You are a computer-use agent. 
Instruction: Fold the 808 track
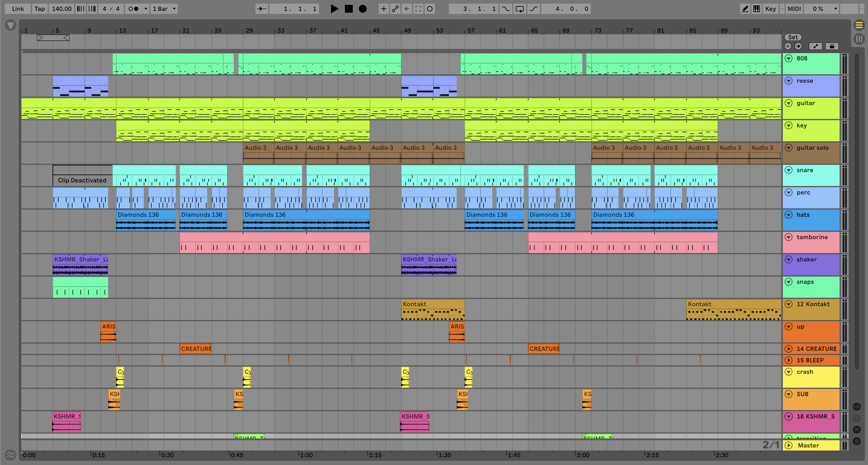click(x=789, y=58)
